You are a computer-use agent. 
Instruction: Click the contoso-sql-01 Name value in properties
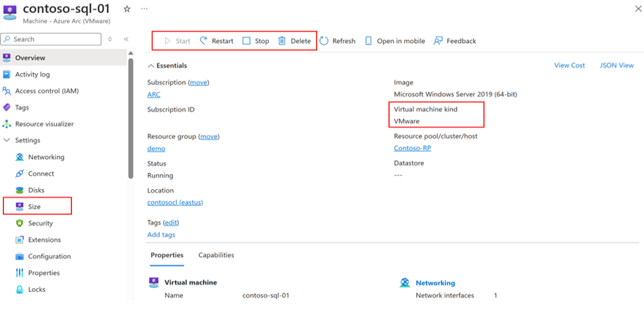click(266, 295)
